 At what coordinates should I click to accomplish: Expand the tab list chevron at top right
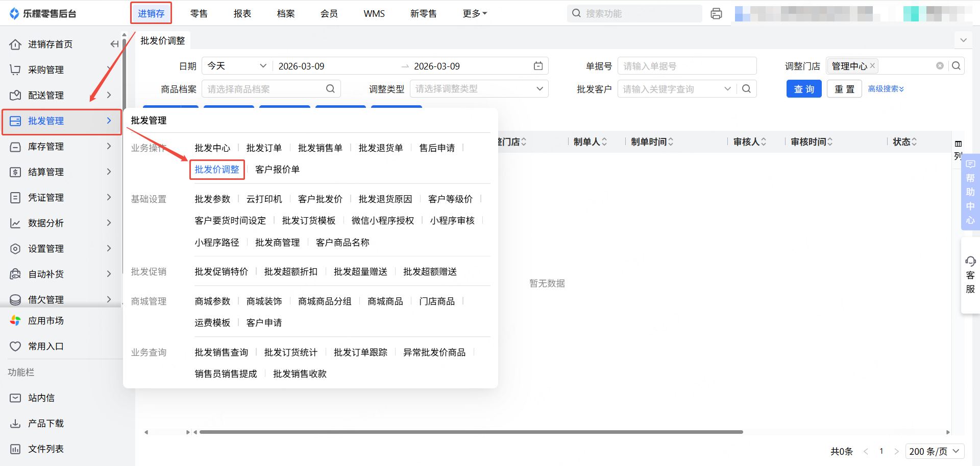963,40
